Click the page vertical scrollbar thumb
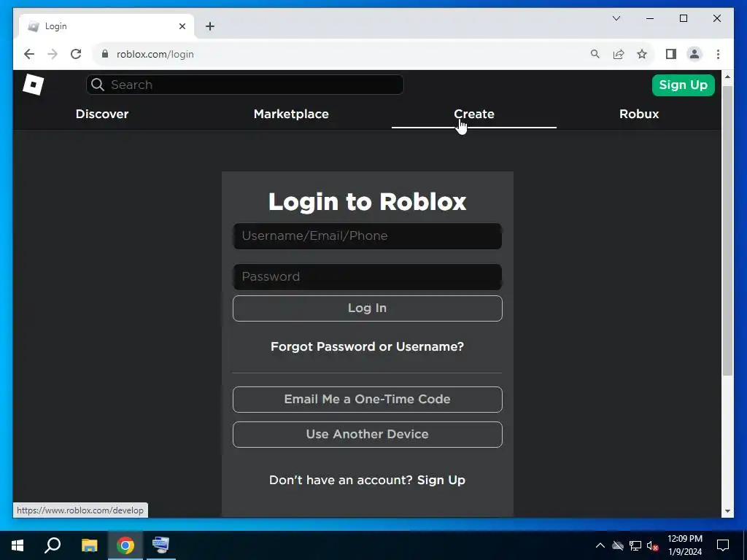Image resolution: width=747 pixels, height=560 pixels. click(727, 230)
